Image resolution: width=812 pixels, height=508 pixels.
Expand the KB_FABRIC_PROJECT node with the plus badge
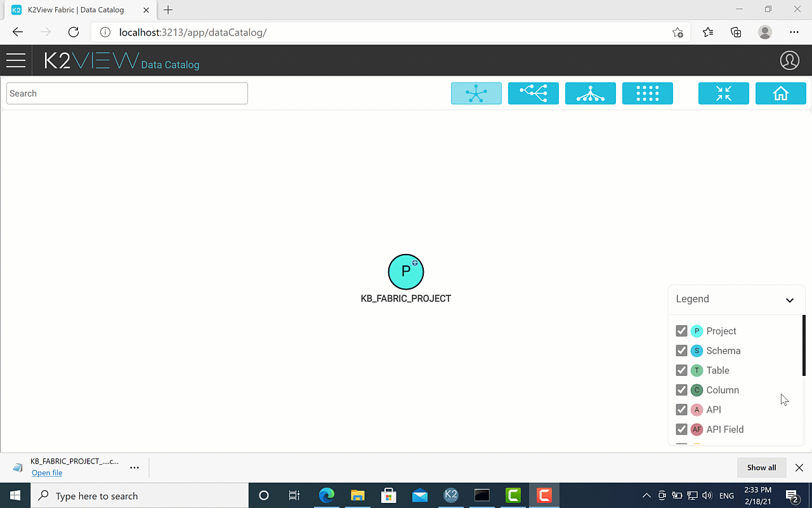click(x=414, y=262)
